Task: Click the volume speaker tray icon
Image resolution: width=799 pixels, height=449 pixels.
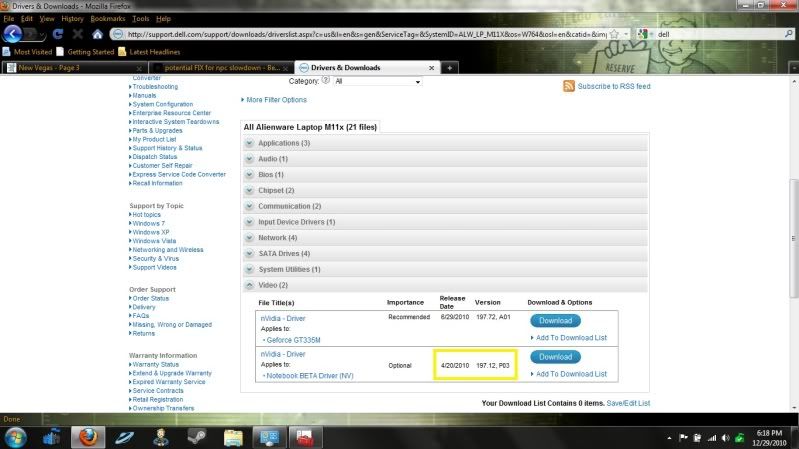Action: tap(726, 438)
